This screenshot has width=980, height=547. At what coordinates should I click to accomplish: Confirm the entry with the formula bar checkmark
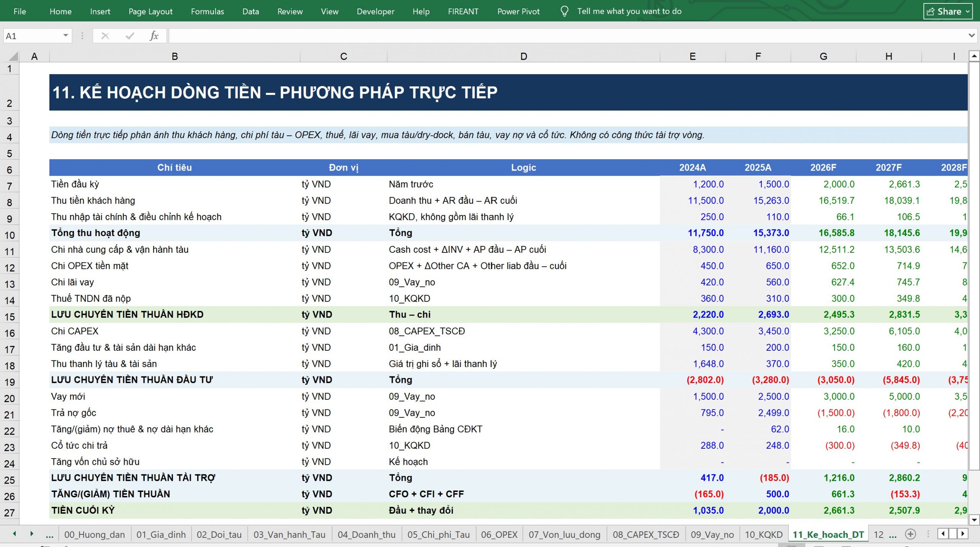click(x=130, y=36)
